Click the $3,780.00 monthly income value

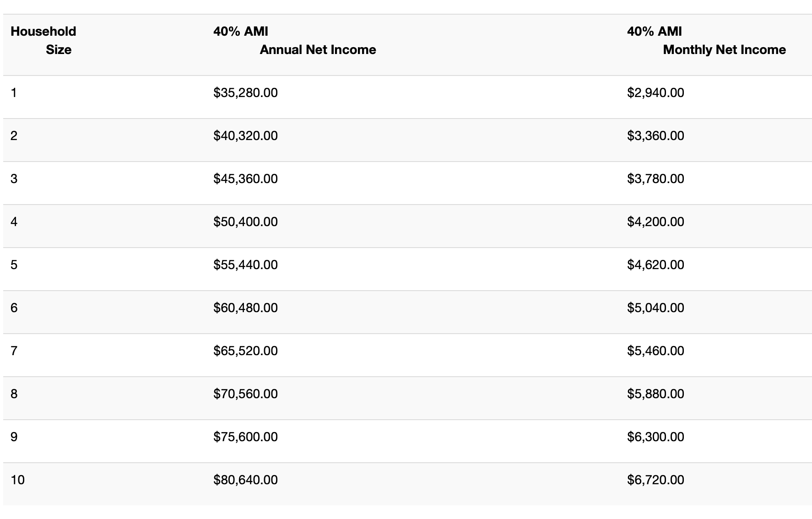click(655, 179)
